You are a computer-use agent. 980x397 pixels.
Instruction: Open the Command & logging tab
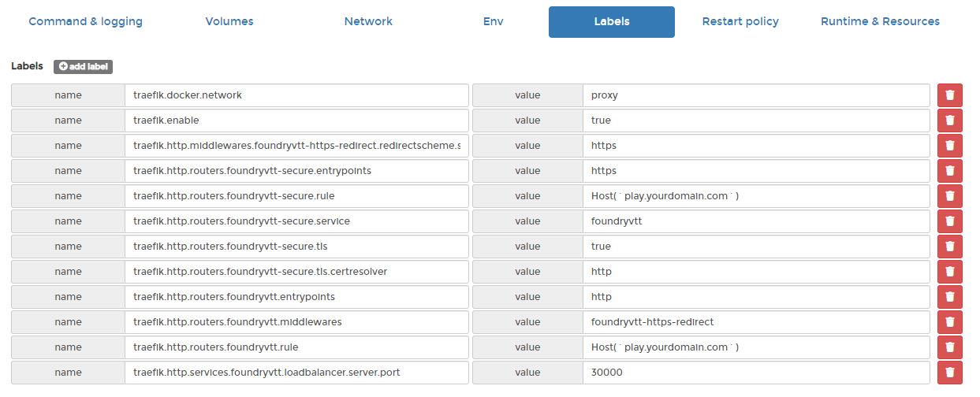85,22
